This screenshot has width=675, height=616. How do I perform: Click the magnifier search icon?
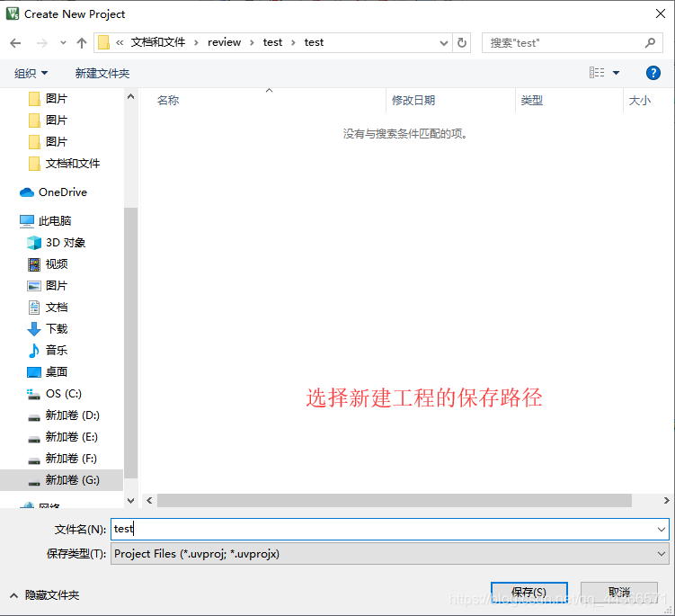pos(650,42)
